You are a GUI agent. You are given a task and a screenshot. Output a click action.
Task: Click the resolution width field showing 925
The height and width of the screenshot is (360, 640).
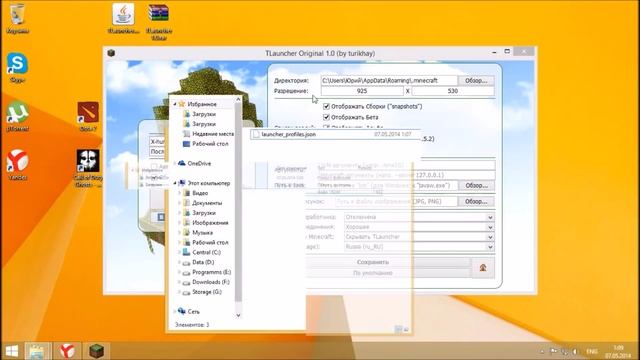(x=362, y=91)
